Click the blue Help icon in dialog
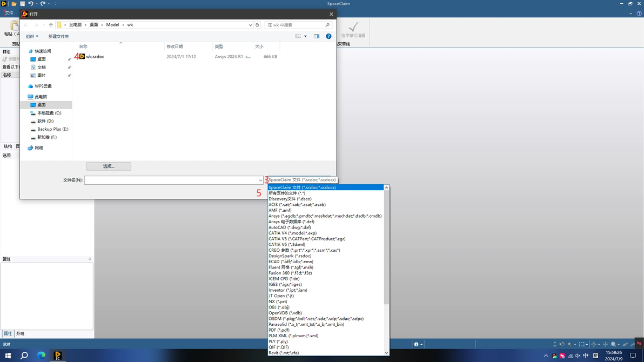The image size is (644, 362). tap(328, 36)
